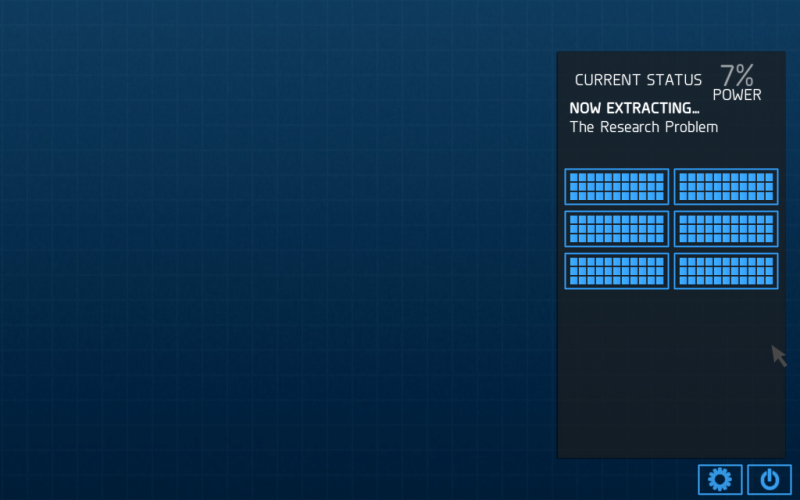800x500 pixels.
Task: Select the top-right blue grid panel
Action: [726, 186]
